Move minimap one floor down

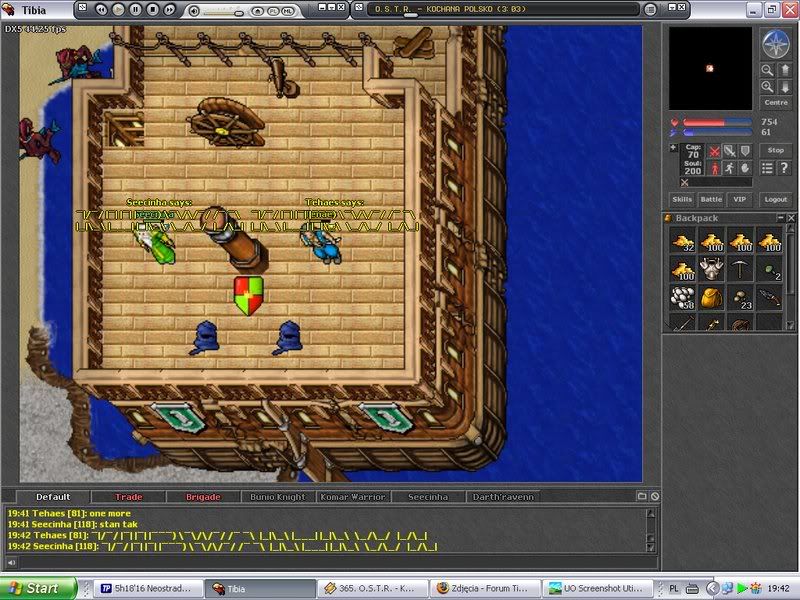[x=785, y=87]
